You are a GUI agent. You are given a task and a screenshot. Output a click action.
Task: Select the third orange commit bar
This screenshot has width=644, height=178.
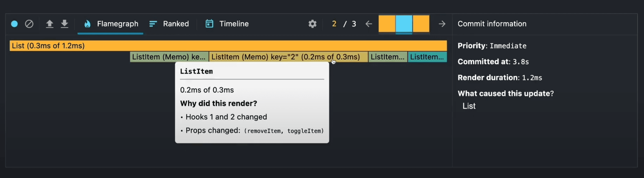point(421,24)
